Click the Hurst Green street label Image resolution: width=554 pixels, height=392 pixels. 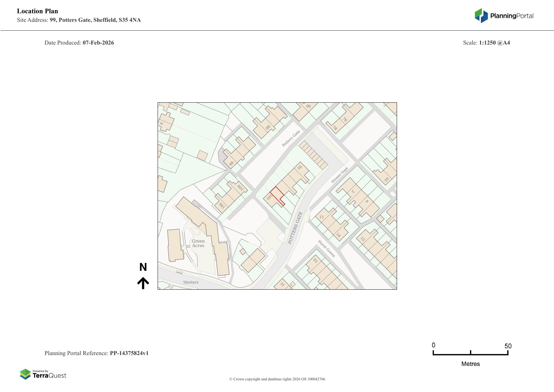pos(326,248)
